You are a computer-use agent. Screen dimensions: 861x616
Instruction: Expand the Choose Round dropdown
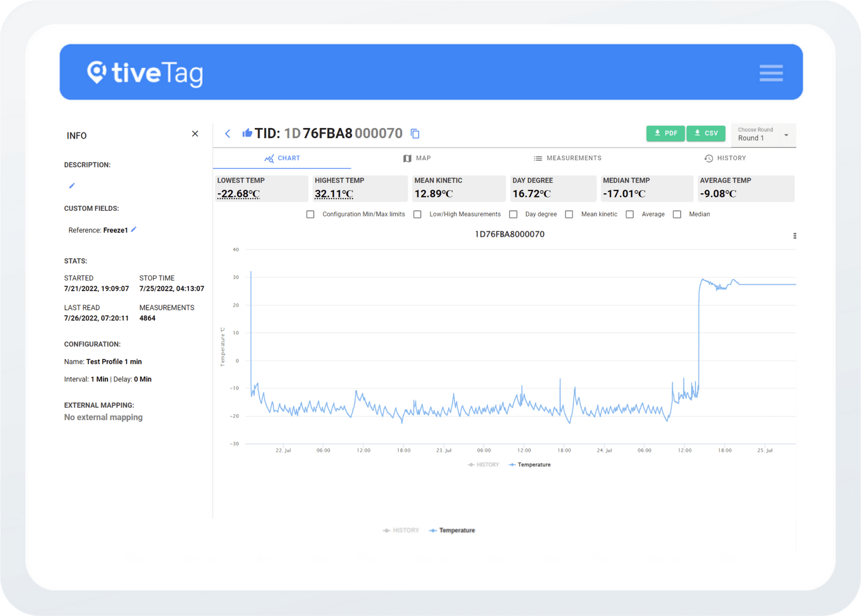pyautogui.click(x=763, y=134)
